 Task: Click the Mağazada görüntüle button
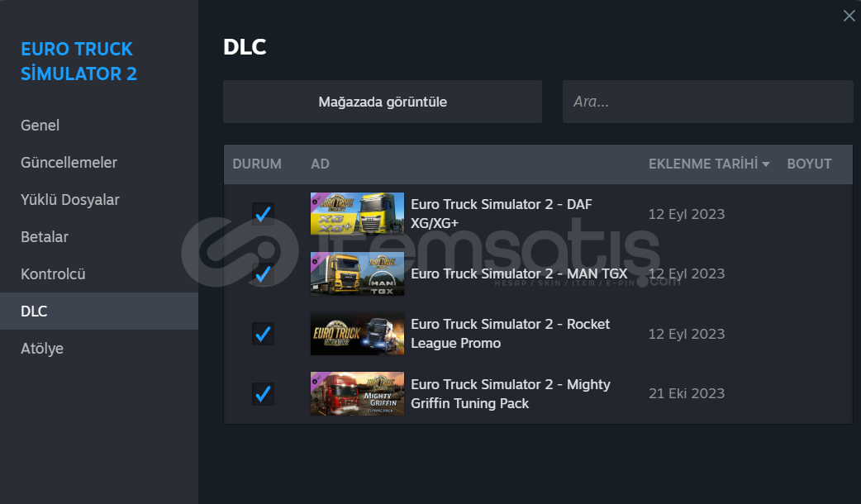click(x=383, y=102)
